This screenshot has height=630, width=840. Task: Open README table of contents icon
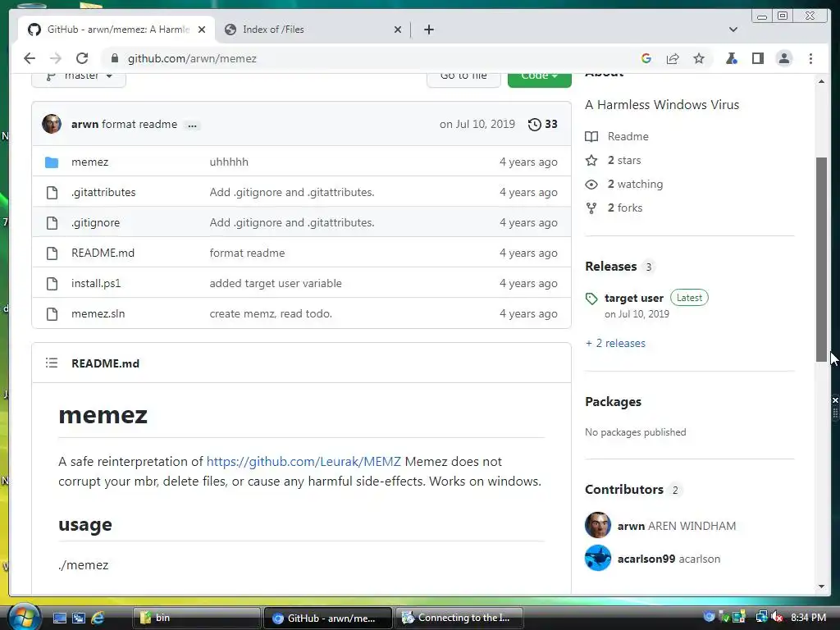point(52,363)
